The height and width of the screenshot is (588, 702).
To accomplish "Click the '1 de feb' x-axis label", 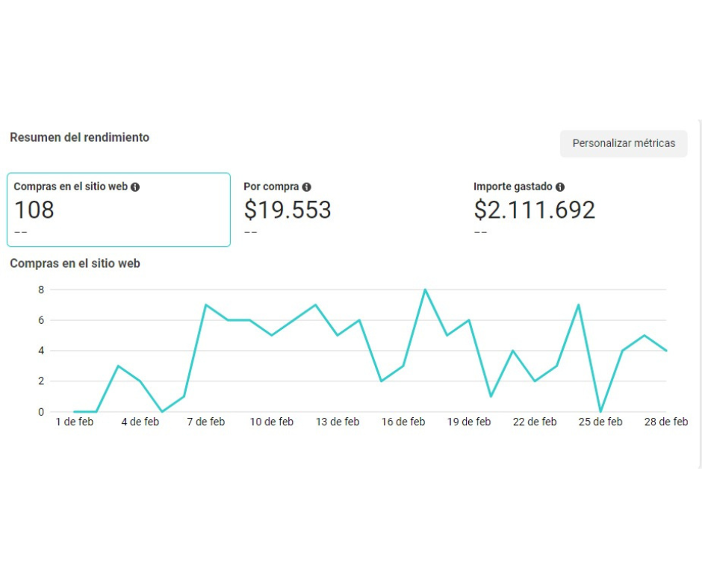I will click(75, 422).
